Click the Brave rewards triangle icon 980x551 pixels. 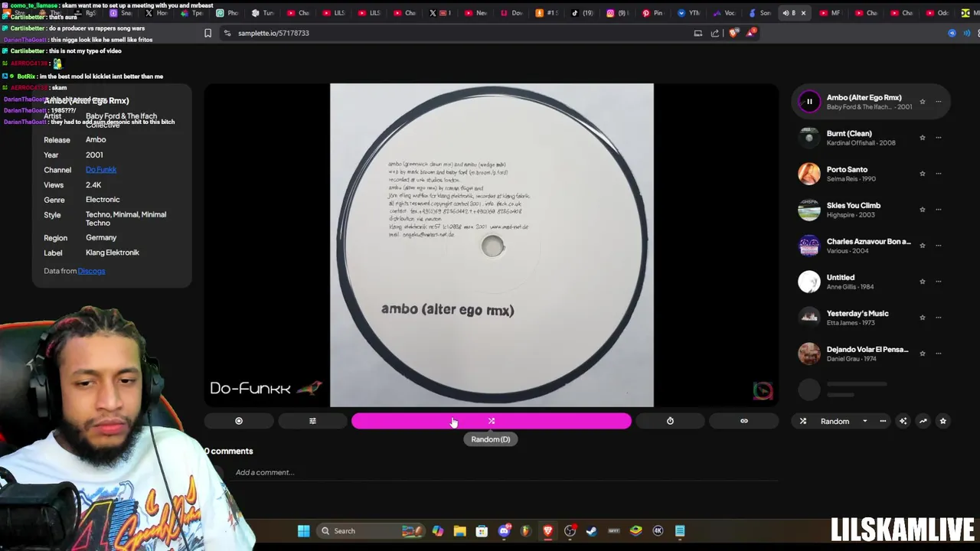click(x=752, y=32)
